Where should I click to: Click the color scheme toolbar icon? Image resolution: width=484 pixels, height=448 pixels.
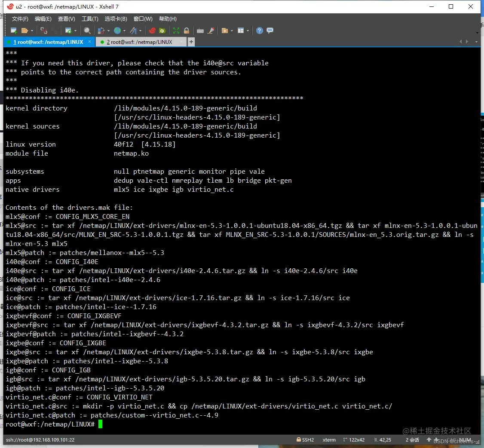click(101, 31)
